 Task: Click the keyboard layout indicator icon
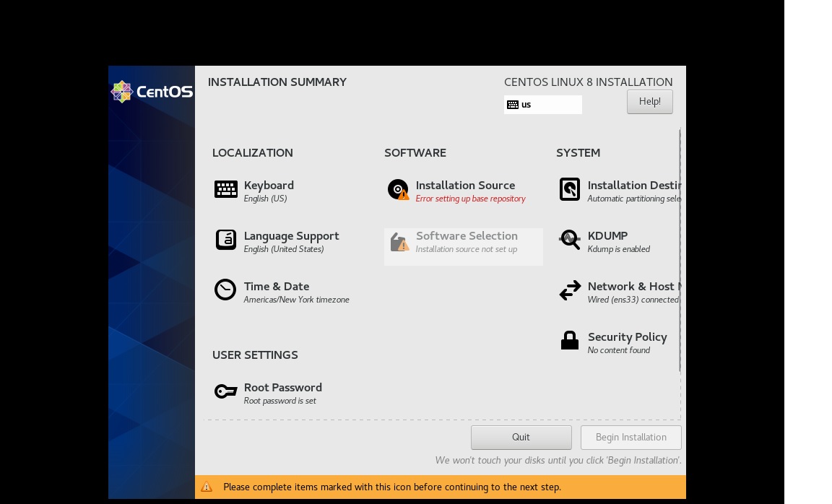point(513,105)
